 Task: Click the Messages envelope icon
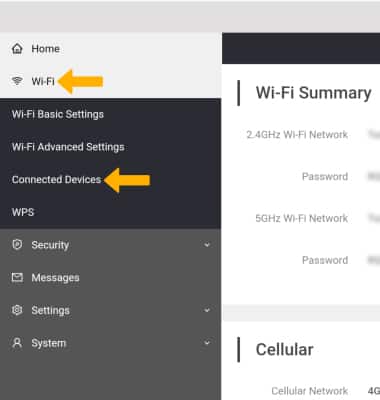(17, 277)
